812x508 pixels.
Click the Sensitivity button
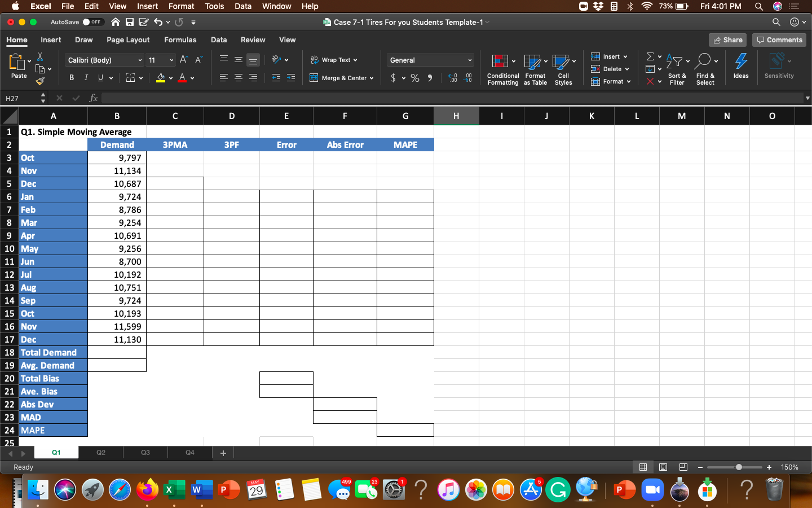(779, 67)
